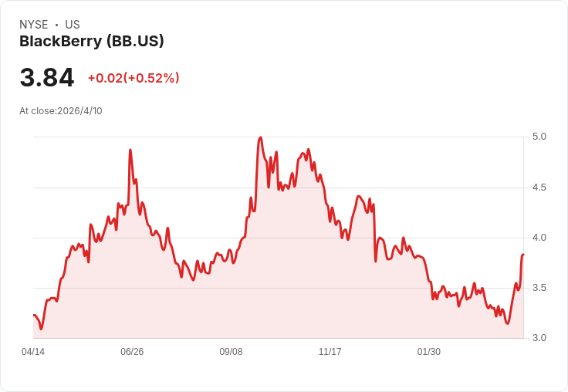
Task: Select the 01/30 date on x-axis
Action: tap(429, 351)
